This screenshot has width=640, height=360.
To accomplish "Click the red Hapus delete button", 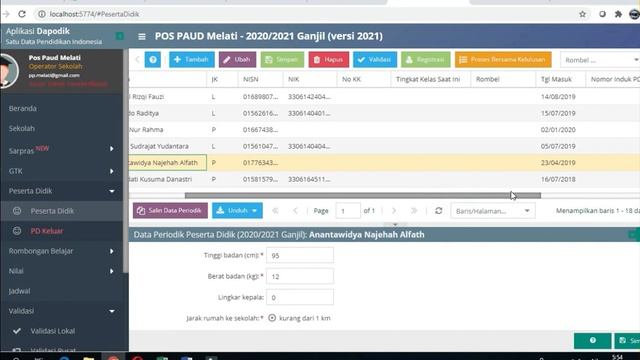I will pyautogui.click(x=329, y=60).
